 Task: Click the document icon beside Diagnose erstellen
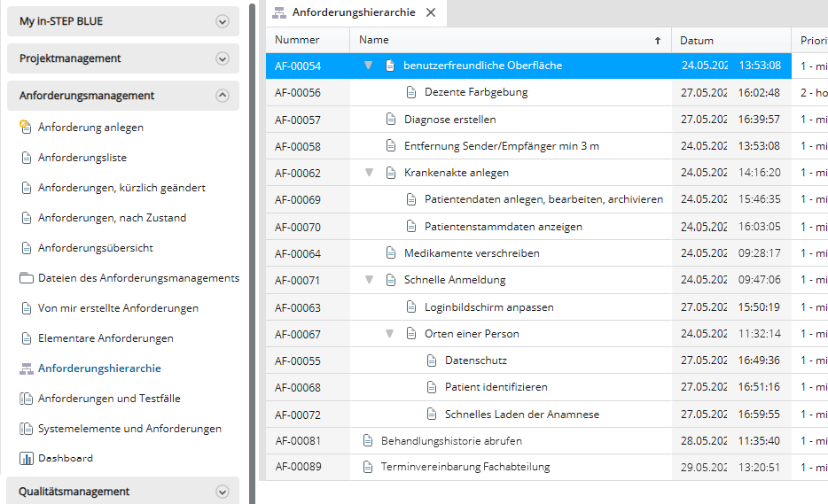click(x=391, y=120)
